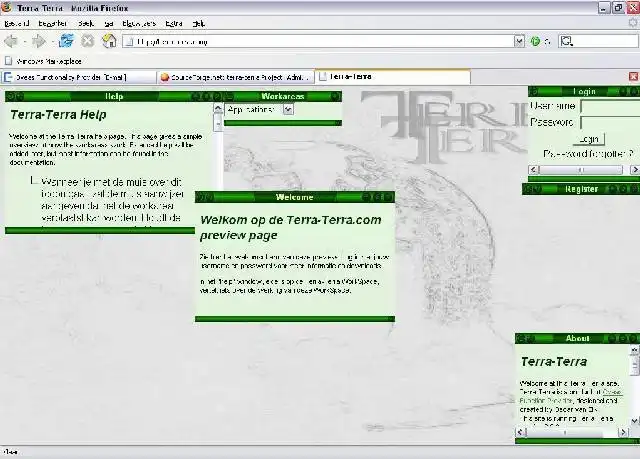This screenshot has width=640, height=459.
Task: Click into the URL address field
Action: (318, 41)
